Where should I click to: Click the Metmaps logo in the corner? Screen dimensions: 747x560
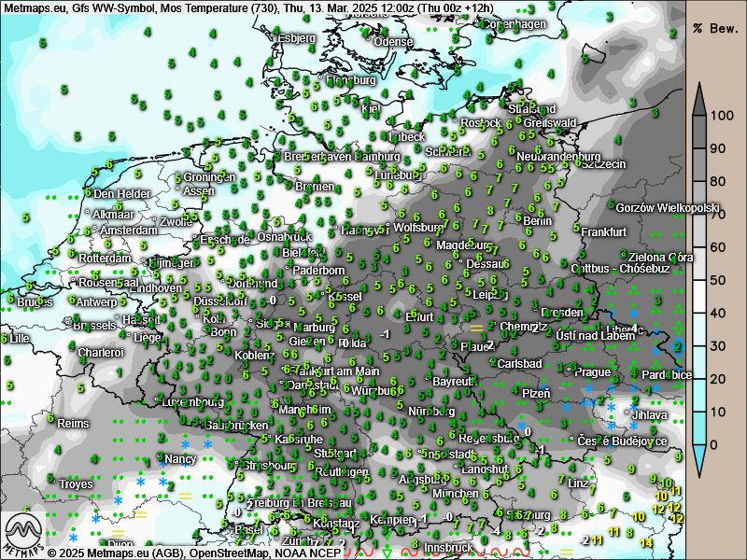click(x=22, y=534)
